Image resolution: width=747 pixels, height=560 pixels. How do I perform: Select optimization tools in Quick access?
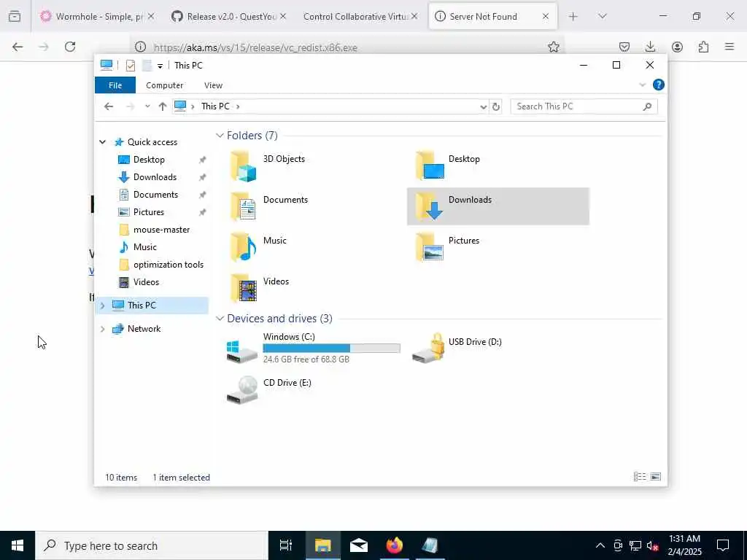click(161, 265)
